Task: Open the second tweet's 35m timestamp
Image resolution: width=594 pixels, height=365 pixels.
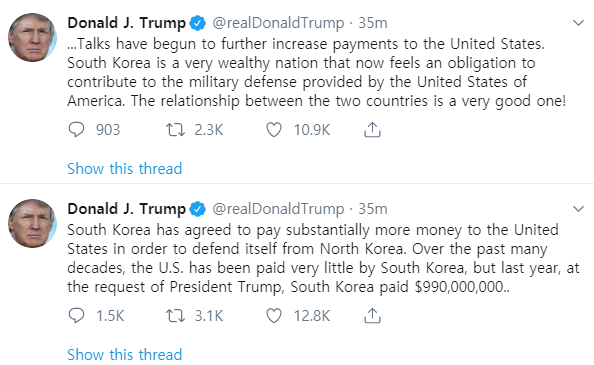Action: 373,209
